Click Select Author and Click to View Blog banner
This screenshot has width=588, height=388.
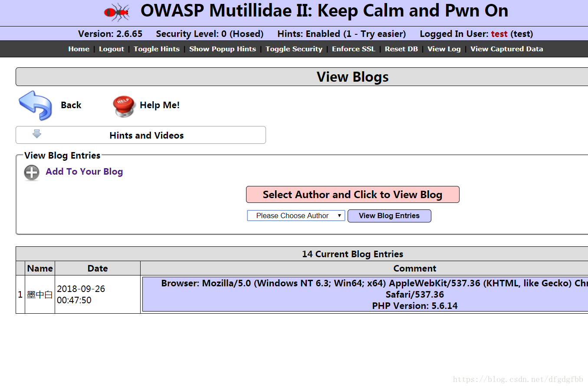point(352,195)
